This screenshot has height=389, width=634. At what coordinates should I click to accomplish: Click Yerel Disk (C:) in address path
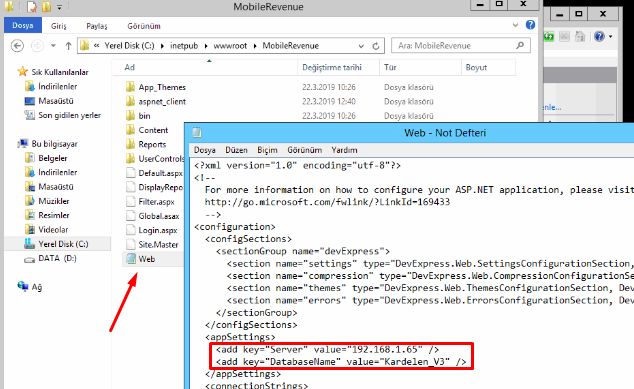(129, 46)
